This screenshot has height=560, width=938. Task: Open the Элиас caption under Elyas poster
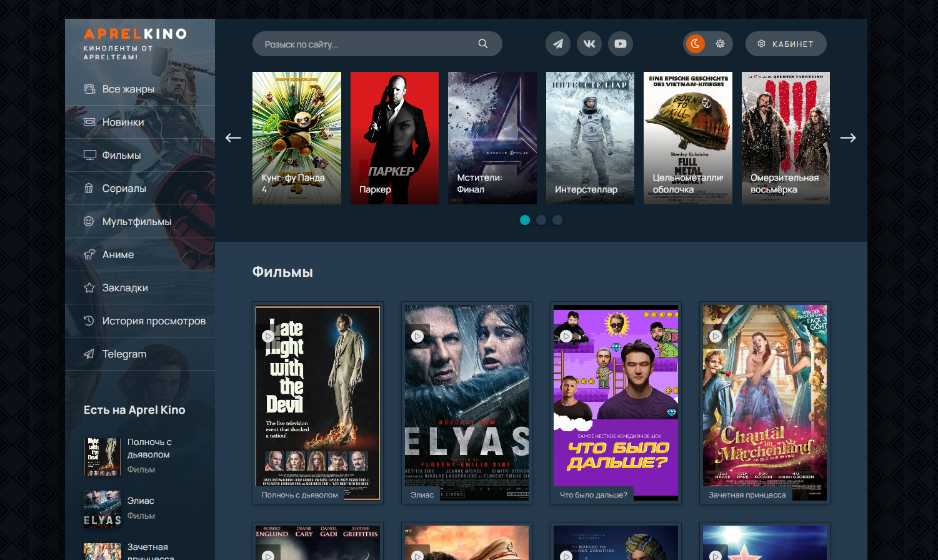(x=422, y=494)
